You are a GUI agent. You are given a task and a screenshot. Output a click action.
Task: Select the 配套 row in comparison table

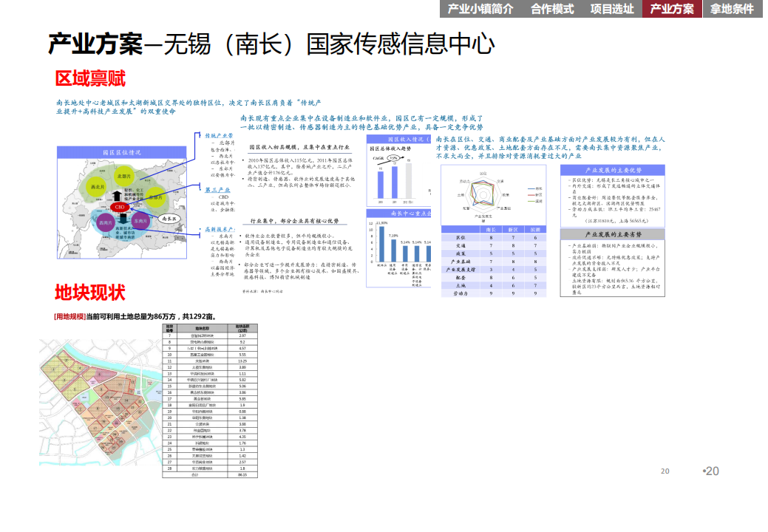point(494,277)
